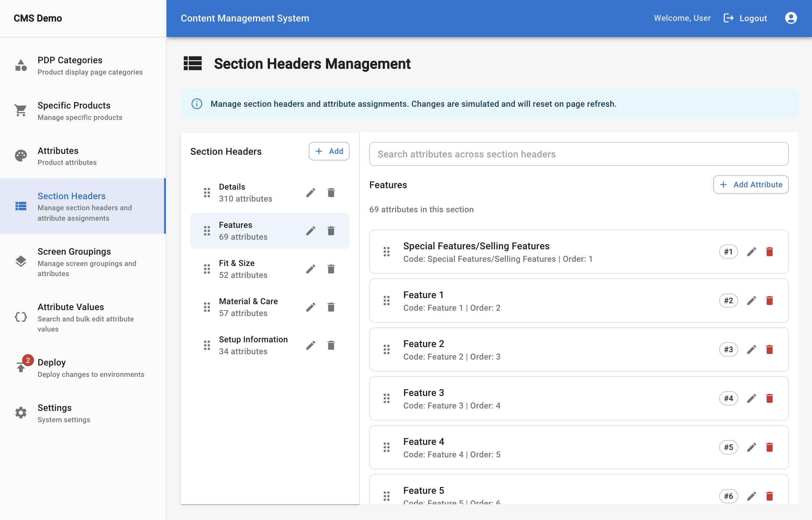Open the user profile avatar
812x520 pixels.
pyautogui.click(x=791, y=18)
